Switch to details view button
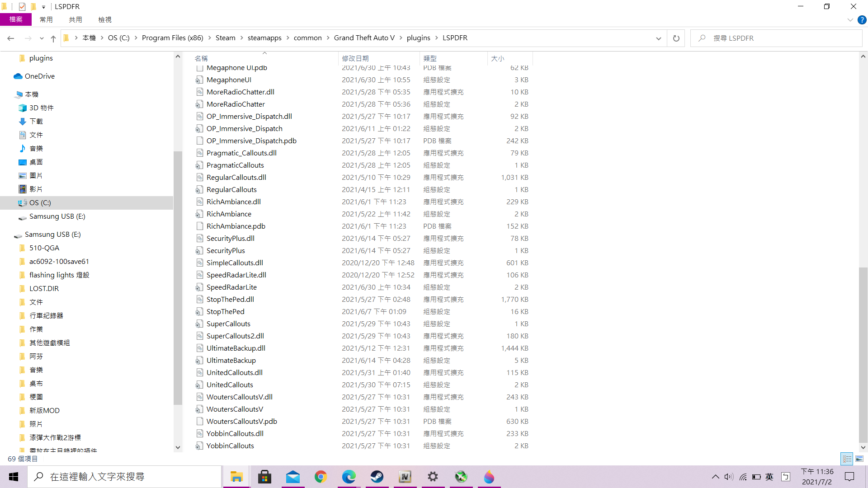The image size is (868, 488). [847, 459]
